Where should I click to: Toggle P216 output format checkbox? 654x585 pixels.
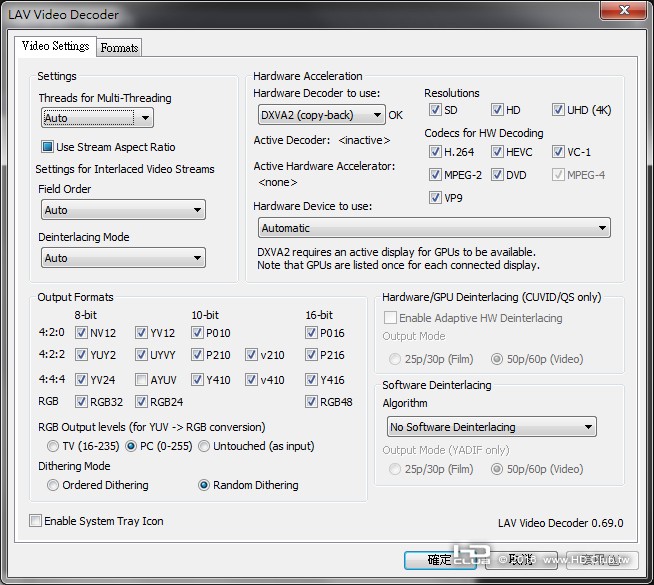(311, 354)
